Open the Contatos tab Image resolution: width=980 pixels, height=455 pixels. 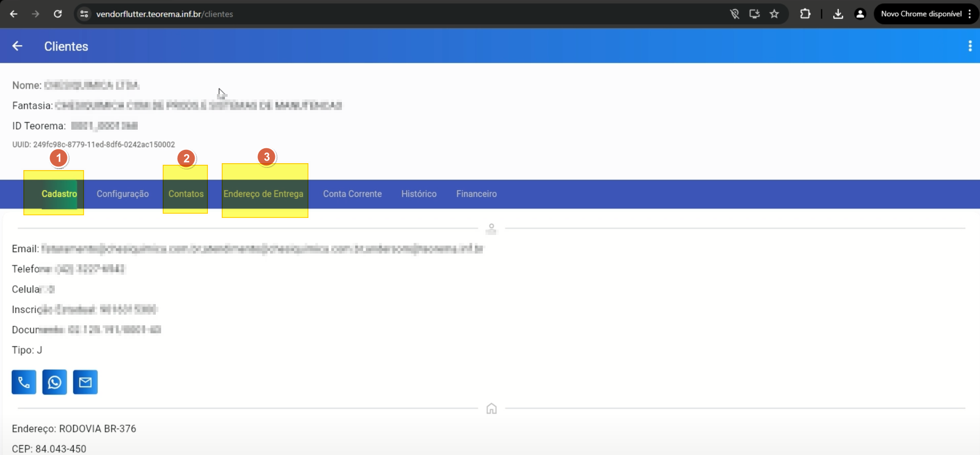click(186, 194)
